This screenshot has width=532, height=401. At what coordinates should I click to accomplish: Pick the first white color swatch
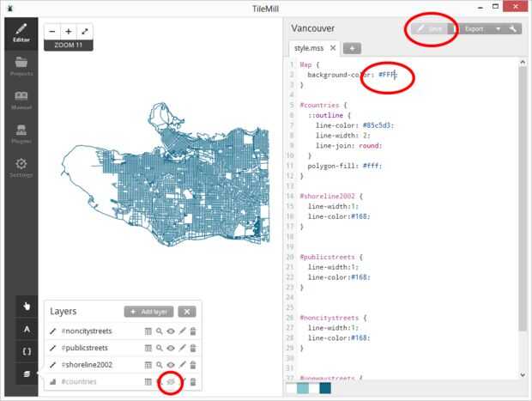[x=292, y=388]
